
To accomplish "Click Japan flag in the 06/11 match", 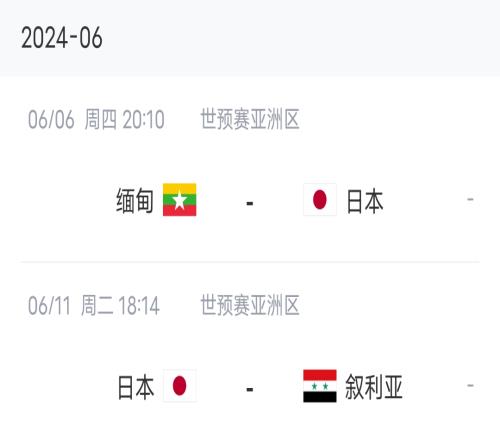I will pyautogui.click(x=180, y=386).
